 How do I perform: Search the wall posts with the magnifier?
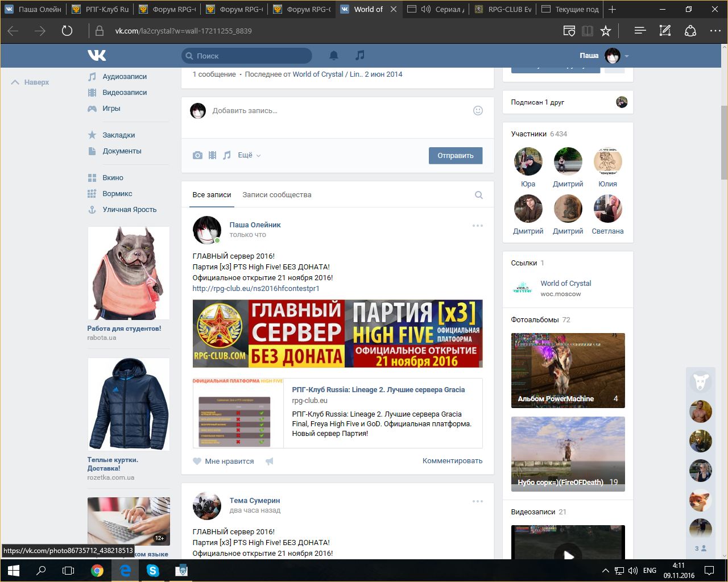click(x=479, y=195)
